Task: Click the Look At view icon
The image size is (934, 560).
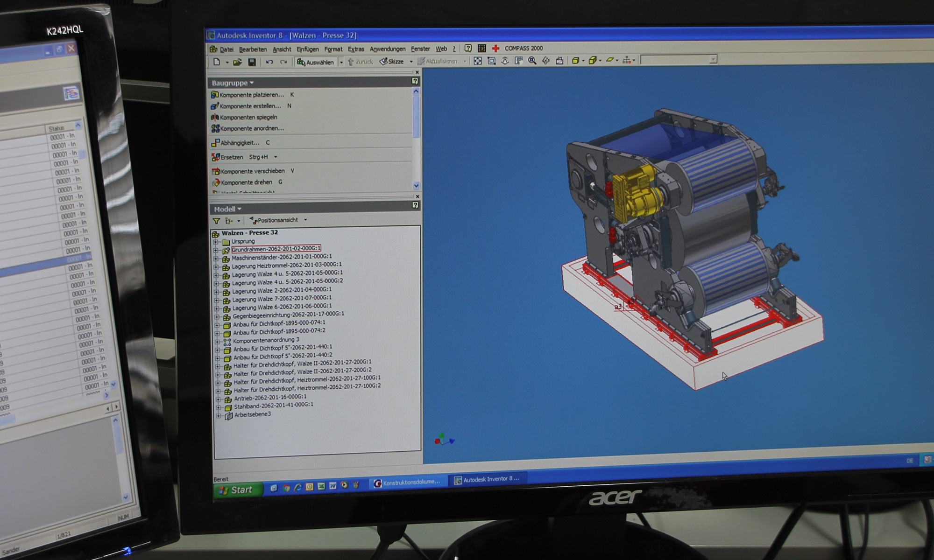Action: pos(559,61)
